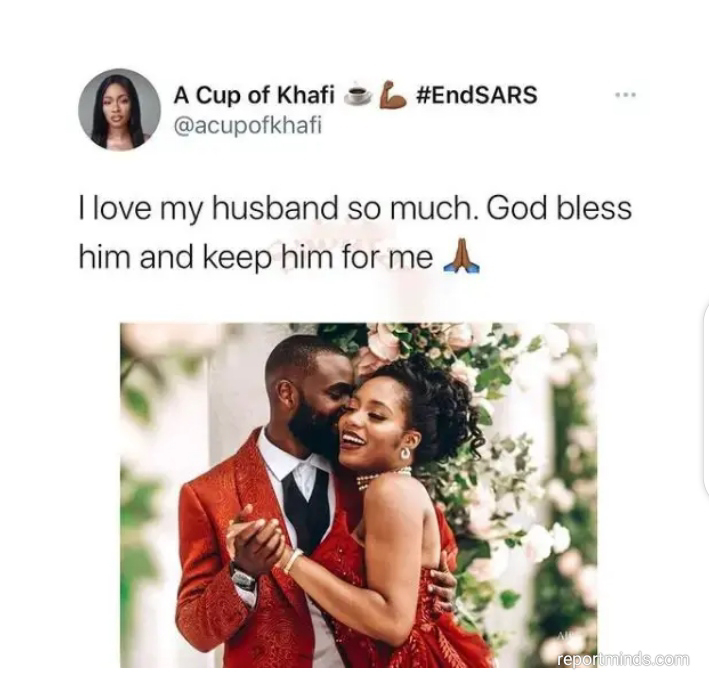Open the attached couple photo
The height and width of the screenshot is (692, 709).
pyautogui.click(x=358, y=495)
